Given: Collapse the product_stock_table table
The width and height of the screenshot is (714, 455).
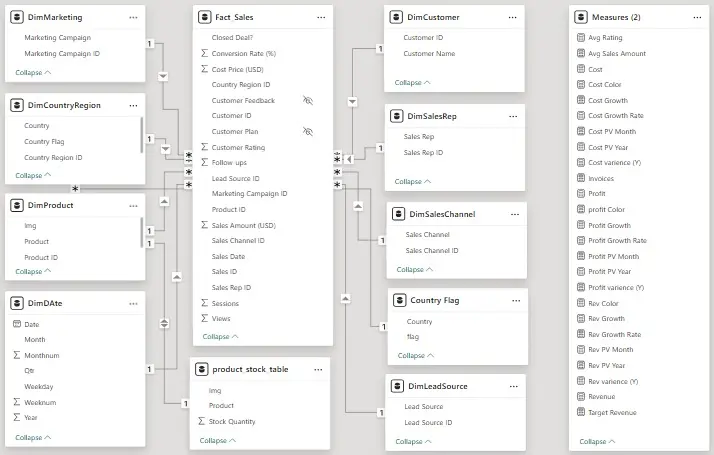Looking at the screenshot, I should point(218,440).
